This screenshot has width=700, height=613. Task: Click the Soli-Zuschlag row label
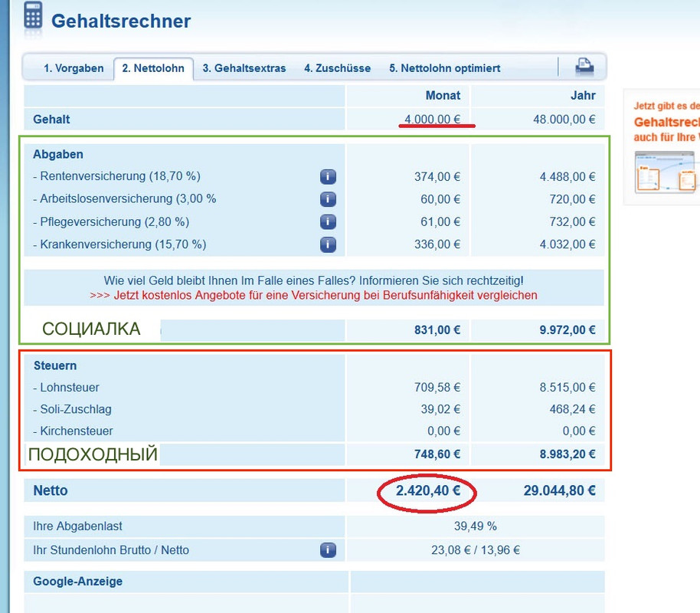coord(72,409)
